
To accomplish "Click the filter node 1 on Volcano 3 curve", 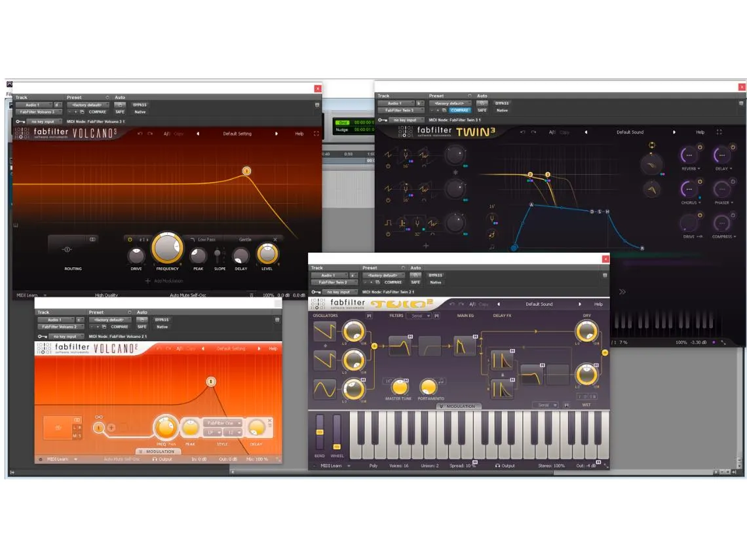I will coord(246,171).
